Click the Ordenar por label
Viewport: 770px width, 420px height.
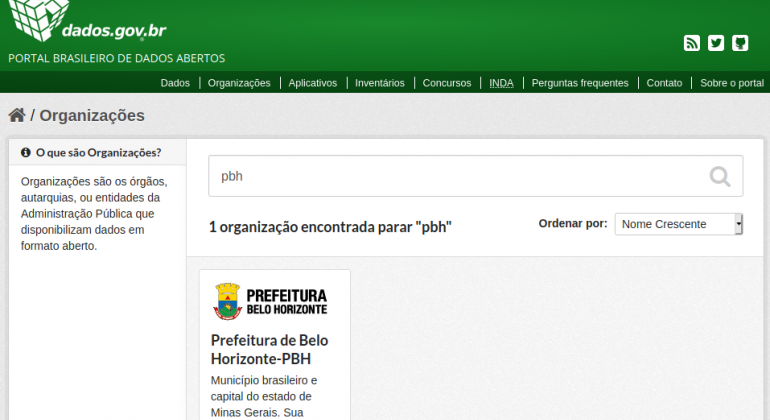click(573, 224)
